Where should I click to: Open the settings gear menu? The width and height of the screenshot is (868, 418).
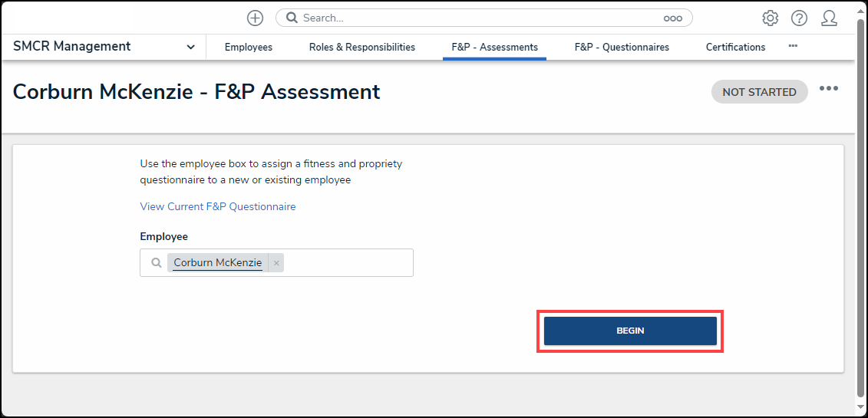(770, 18)
